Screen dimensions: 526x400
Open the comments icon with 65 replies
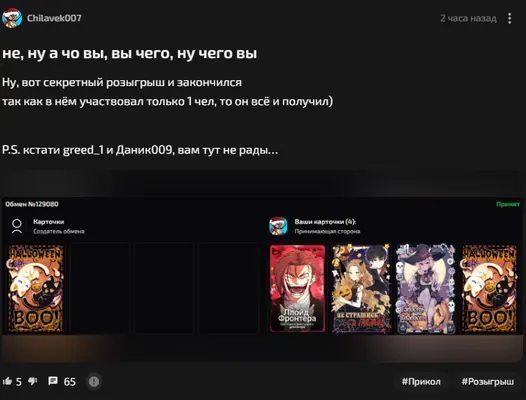click(x=53, y=381)
